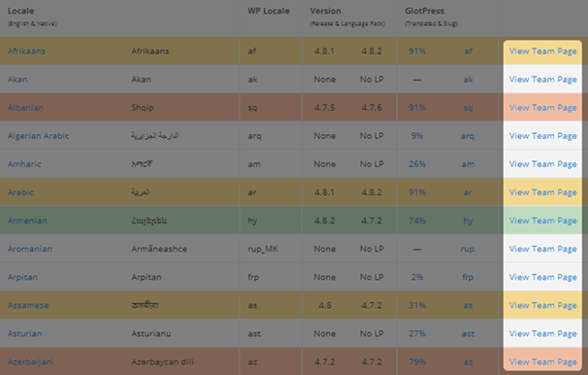Click the am GlotPress slug link
The image size is (588, 375).
pyautogui.click(x=468, y=164)
